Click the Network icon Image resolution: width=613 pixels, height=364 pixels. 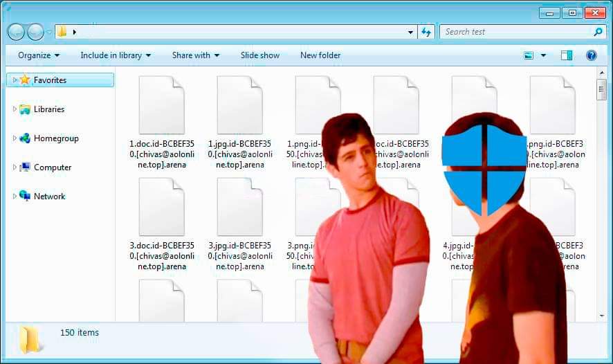25,195
